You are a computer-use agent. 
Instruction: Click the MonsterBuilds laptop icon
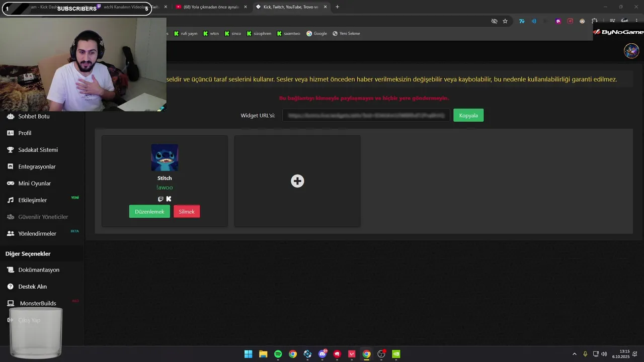point(10,303)
